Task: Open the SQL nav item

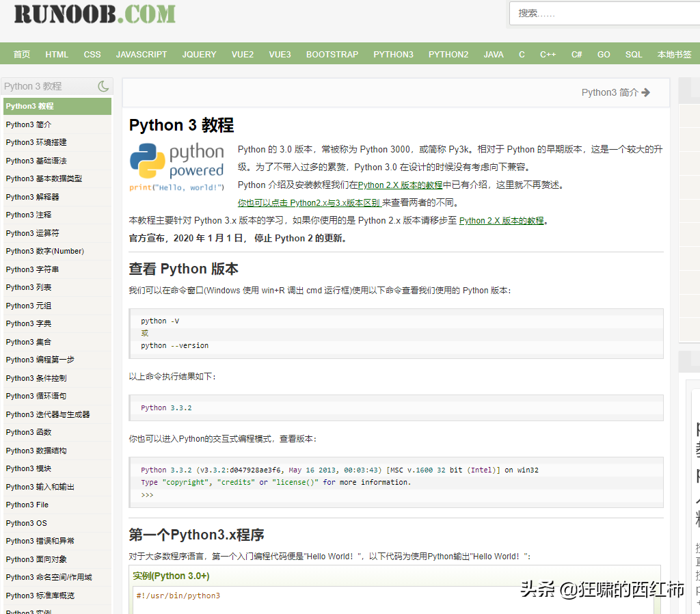Action: [x=634, y=54]
